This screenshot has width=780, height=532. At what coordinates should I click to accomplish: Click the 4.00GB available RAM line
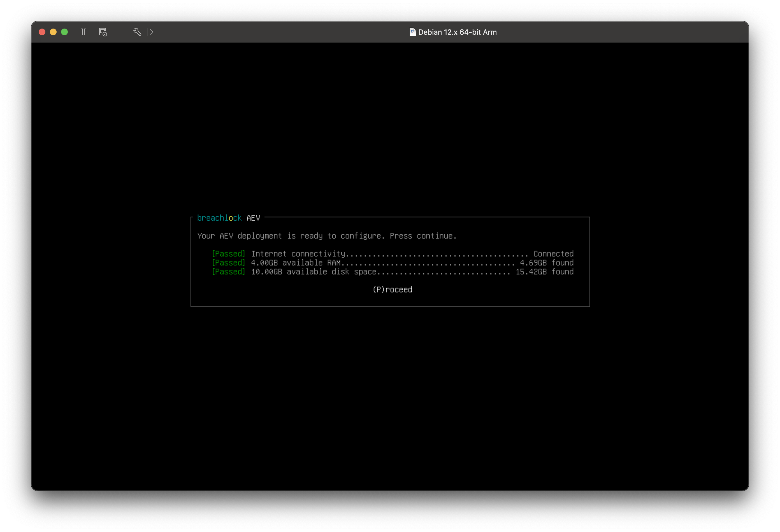click(392, 263)
